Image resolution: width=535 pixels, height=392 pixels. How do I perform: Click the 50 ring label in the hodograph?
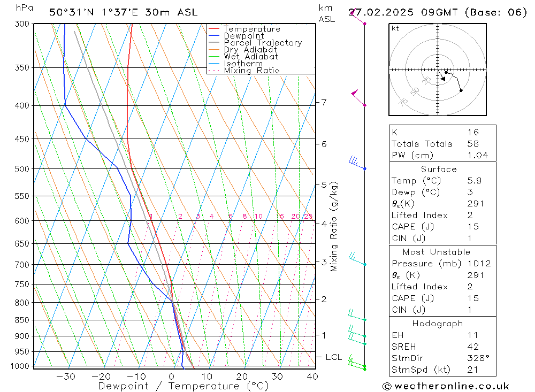point(415,91)
